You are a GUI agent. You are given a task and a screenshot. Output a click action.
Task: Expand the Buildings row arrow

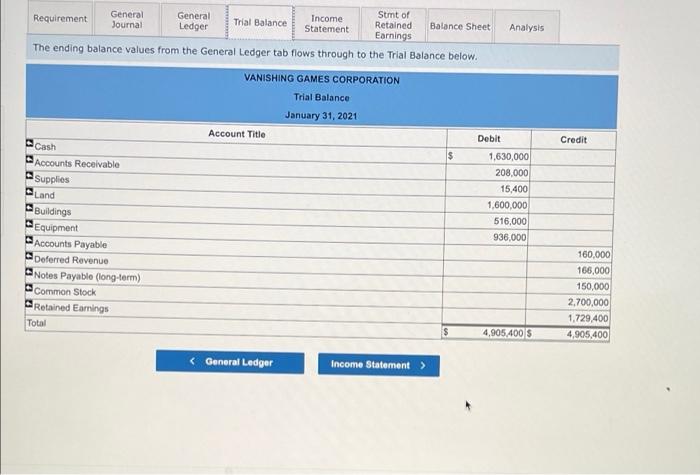29,208
